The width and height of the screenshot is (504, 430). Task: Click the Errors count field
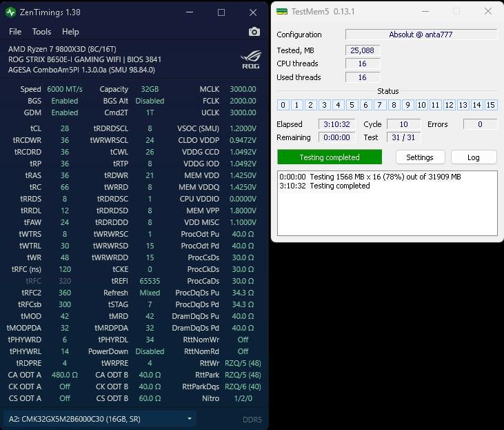480,124
